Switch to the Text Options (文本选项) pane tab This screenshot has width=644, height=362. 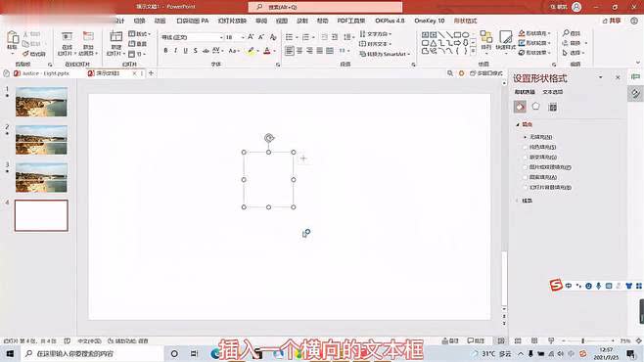coord(552,92)
